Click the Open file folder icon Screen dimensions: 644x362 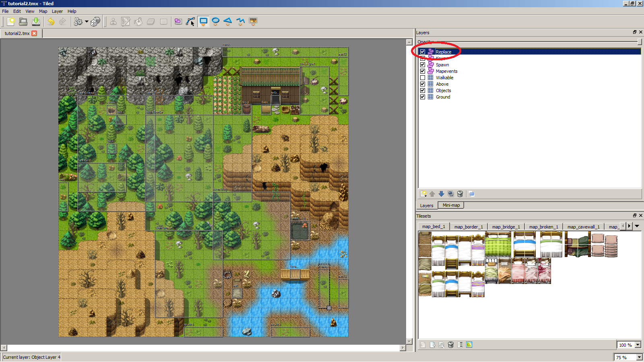[23, 21]
